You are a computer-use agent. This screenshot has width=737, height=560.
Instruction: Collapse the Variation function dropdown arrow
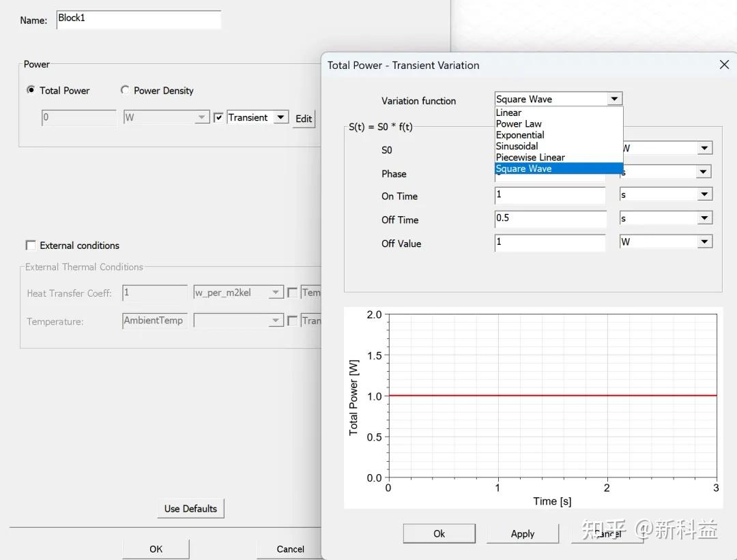tap(614, 99)
